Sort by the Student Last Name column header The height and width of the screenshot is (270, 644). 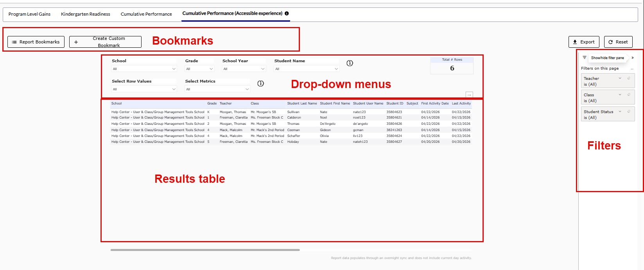point(302,104)
